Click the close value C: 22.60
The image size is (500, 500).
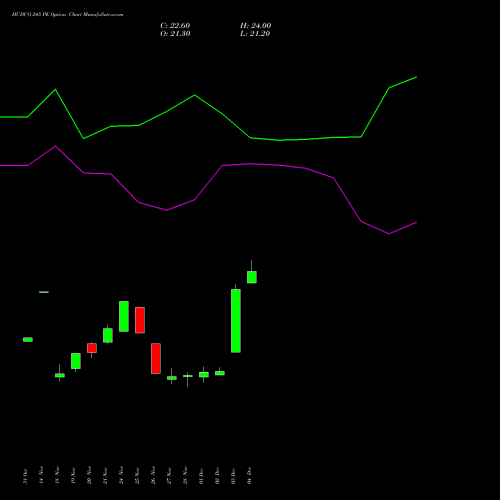point(175,26)
